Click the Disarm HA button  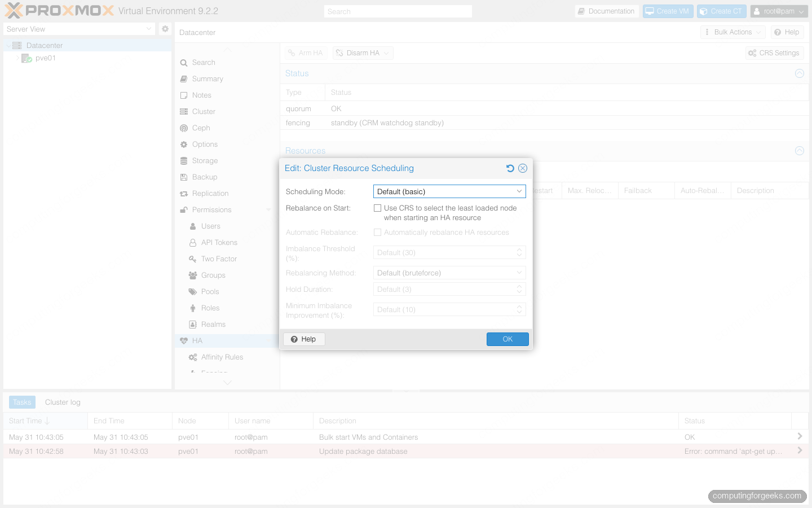(363, 53)
